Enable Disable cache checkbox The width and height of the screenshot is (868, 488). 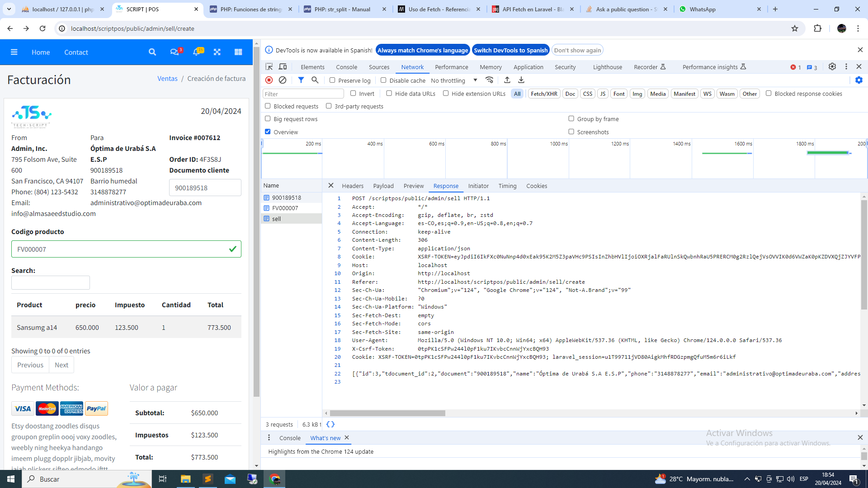pos(383,80)
